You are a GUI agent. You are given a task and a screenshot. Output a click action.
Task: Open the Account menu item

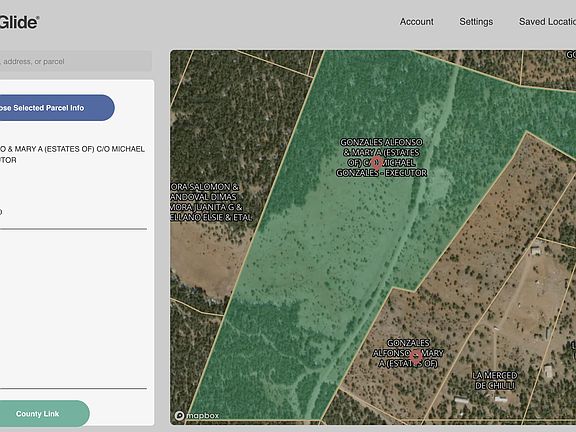point(417,22)
